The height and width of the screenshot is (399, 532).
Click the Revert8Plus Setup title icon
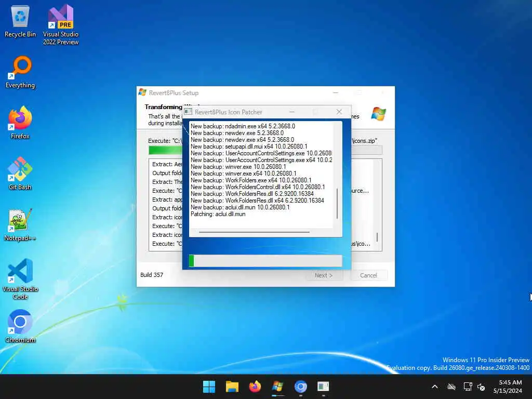[142, 92]
